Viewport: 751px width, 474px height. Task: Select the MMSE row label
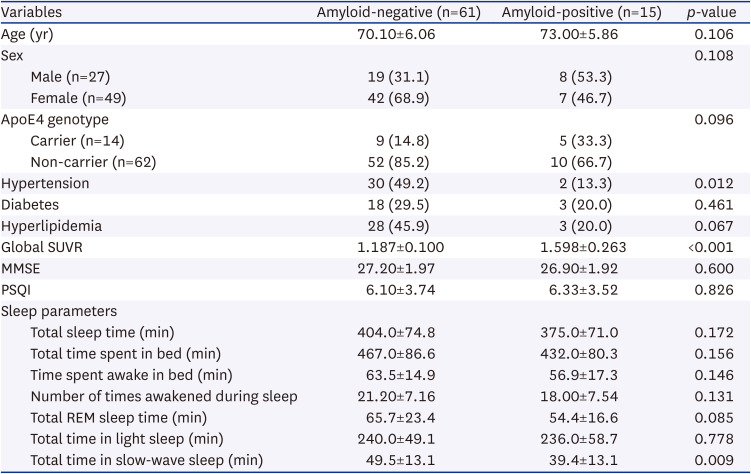[22, 268]
